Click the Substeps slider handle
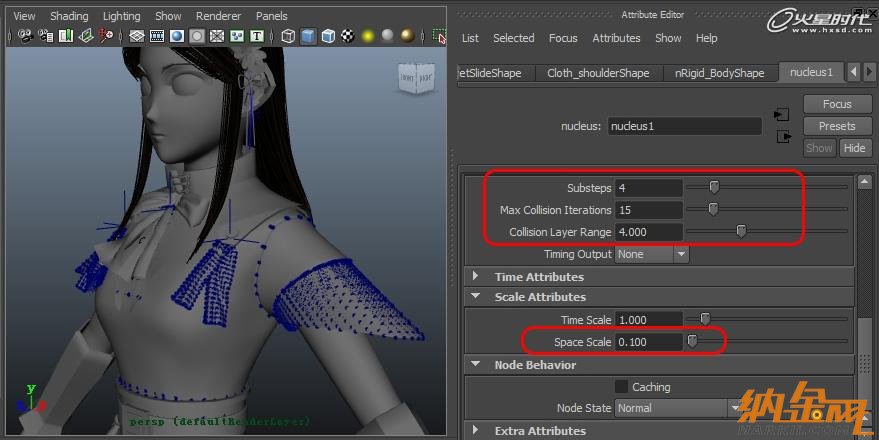Viewport: 879px width, 440px height. coord(714,187)
